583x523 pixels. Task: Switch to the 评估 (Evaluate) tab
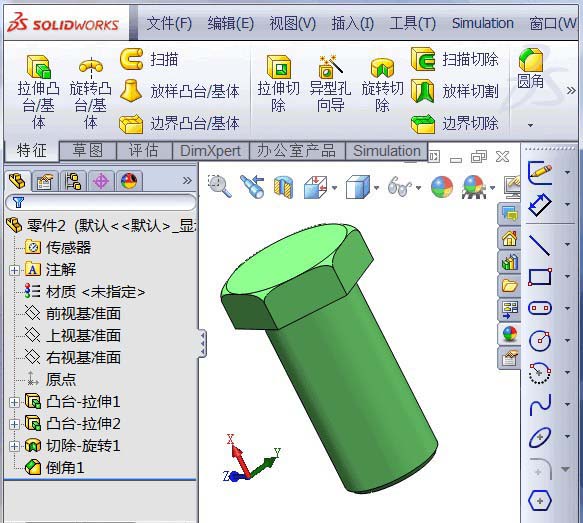coord(144,151)
